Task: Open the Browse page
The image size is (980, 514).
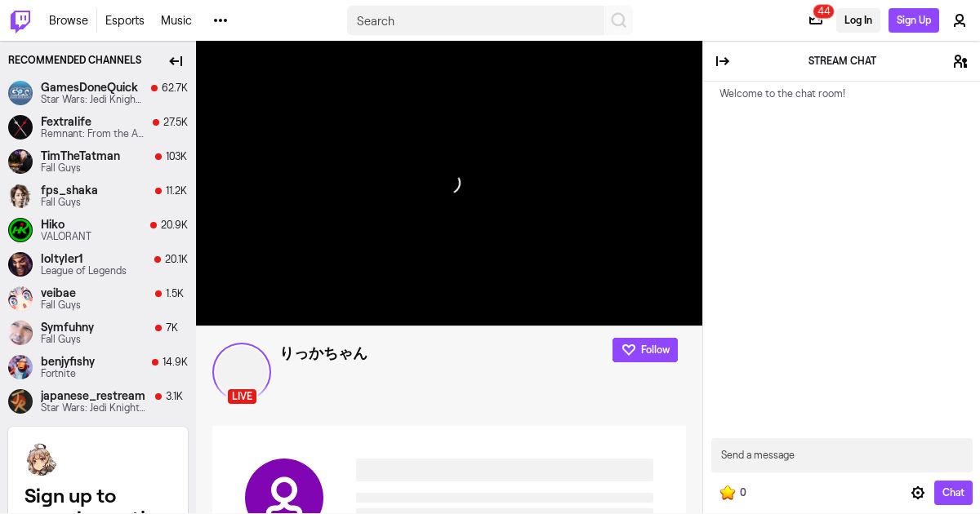Action: pos(69,20)
